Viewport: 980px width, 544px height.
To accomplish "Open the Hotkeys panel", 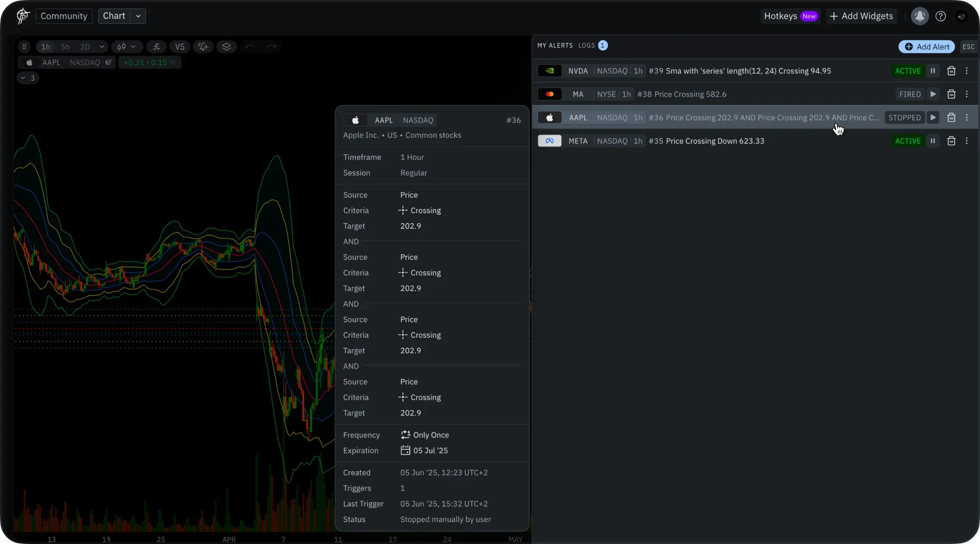I will [790, 16].
